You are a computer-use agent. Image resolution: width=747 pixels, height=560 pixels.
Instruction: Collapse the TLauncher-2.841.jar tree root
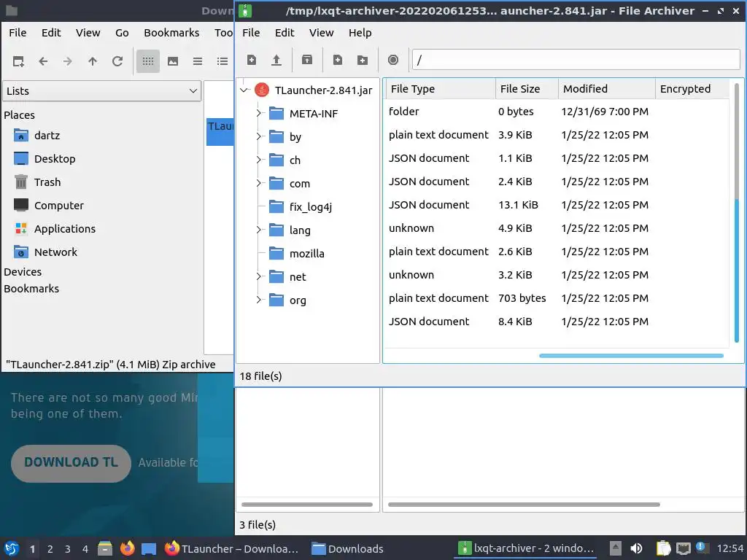coord(244,90)
